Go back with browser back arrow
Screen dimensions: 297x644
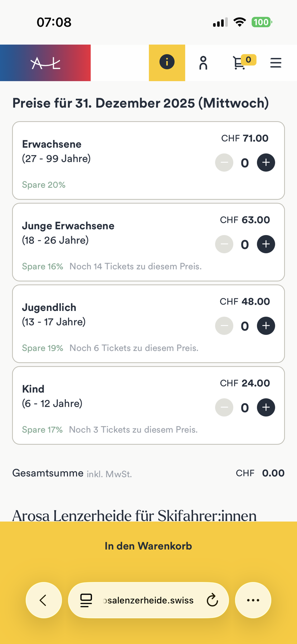click(x=44, y=600)
